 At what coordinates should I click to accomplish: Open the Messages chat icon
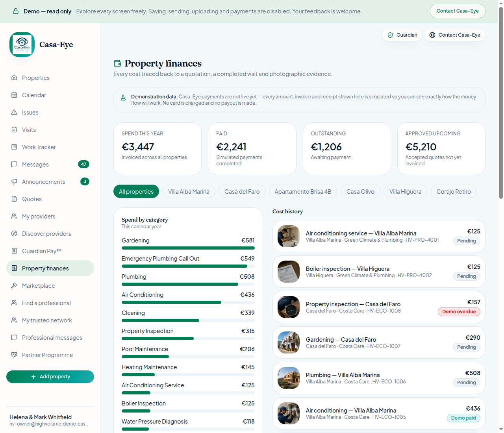click(14, 164)
